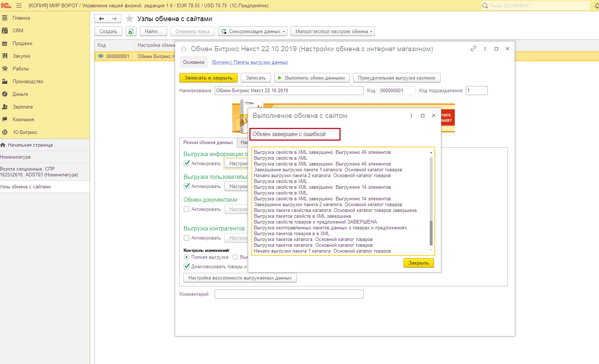Click the Код field with 000000001
This screenshot has width=599, height=364.
(x=397, y=90)
